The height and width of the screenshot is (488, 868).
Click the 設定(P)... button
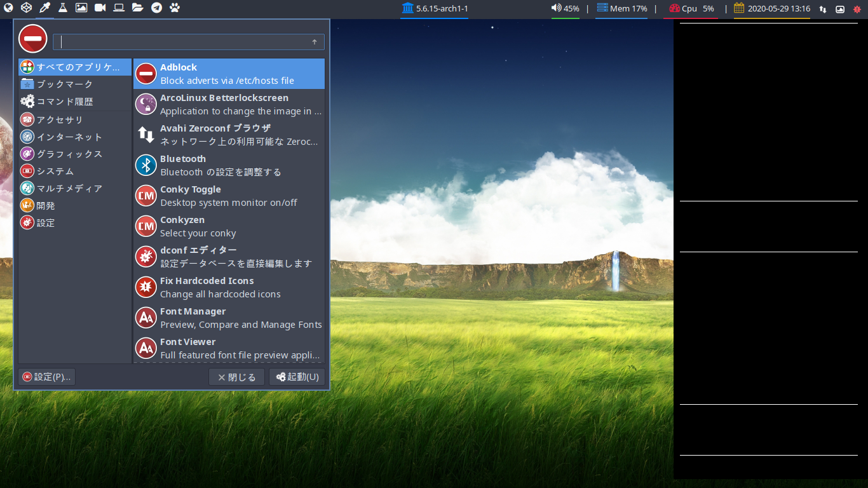pos(46,377)
